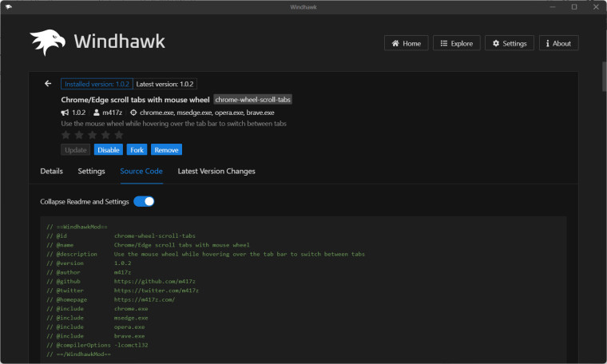Click the first rating star

pyautogui.click(x=66, y=135)
